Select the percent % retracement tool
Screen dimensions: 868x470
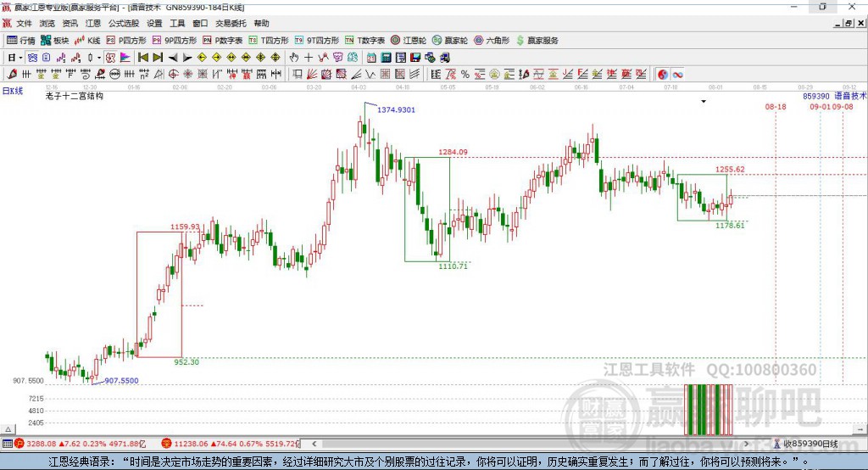point(465,75)
